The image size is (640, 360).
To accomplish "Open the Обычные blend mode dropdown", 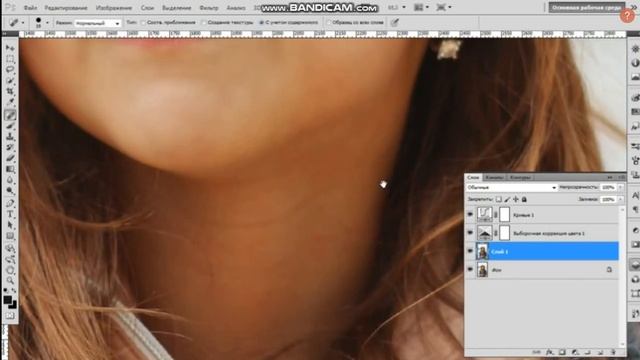I will pyautogui.click(x=512, y=187).
